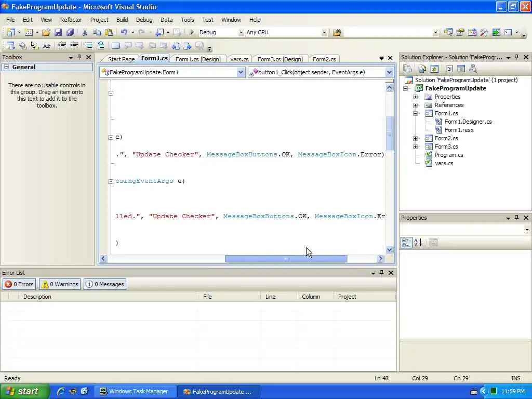Expand the References node

coord(415,105)
